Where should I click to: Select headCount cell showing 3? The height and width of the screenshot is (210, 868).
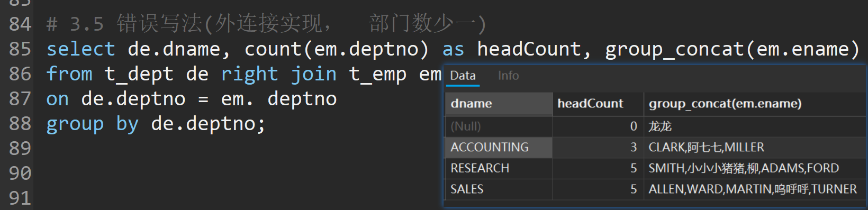click(598, 147)
